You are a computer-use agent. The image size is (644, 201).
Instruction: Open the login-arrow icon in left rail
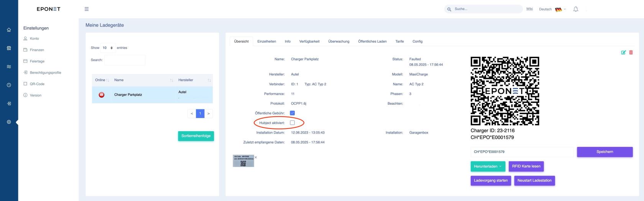point(9,104)
